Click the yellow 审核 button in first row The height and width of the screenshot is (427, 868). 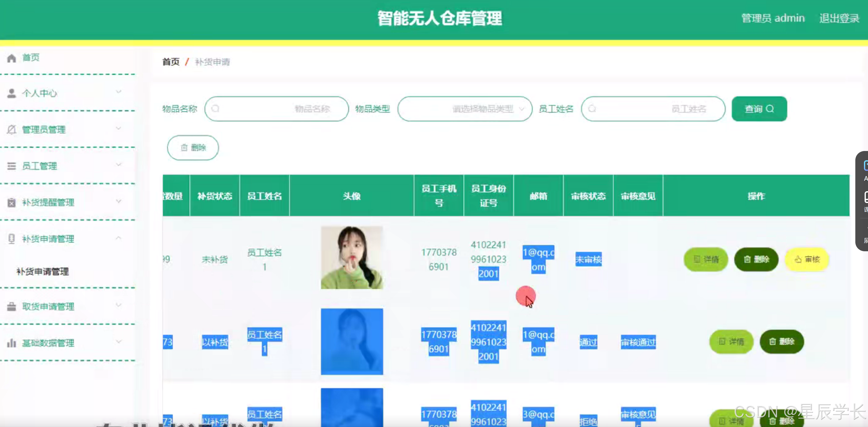tap(807, 259)
